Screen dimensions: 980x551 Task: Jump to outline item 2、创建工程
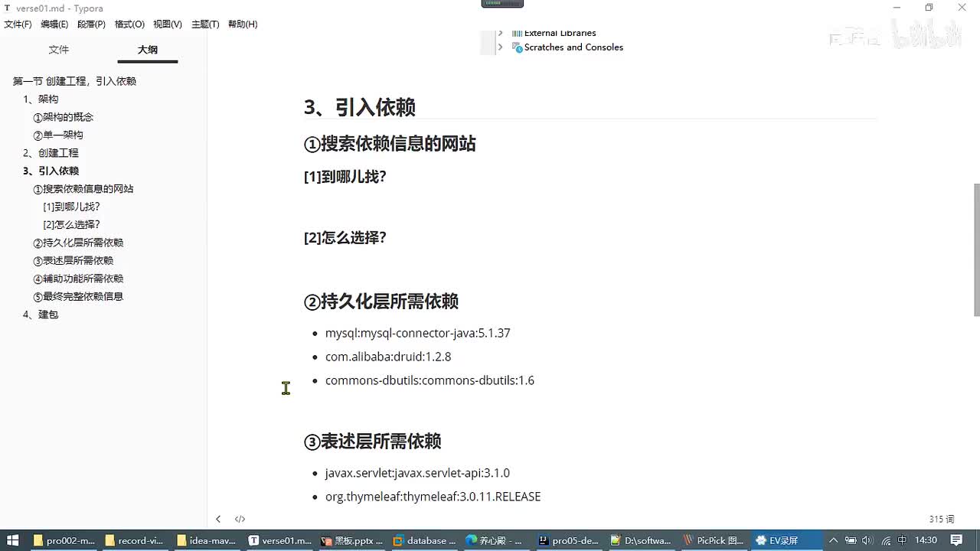click(x=51, y=153)
